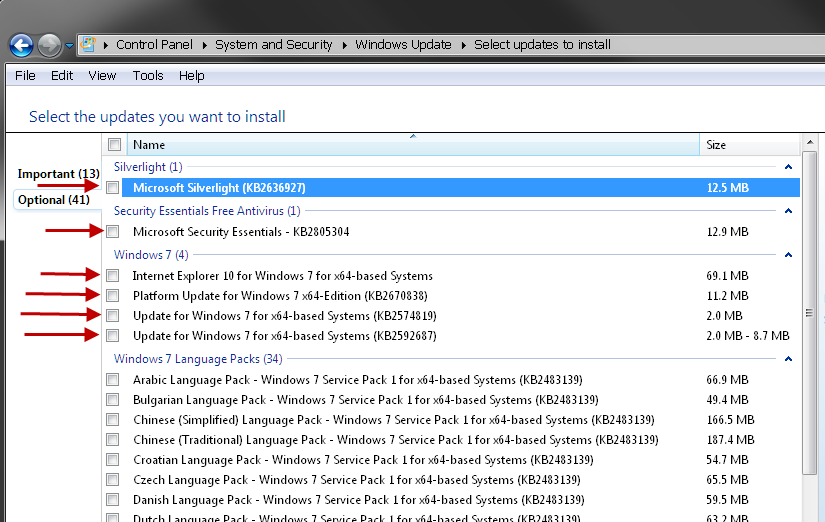Collapse the Silverlight group

point(788,167)
